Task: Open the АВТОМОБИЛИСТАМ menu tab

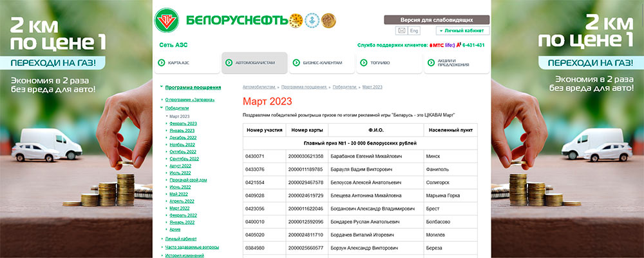Action: point(254,63)
